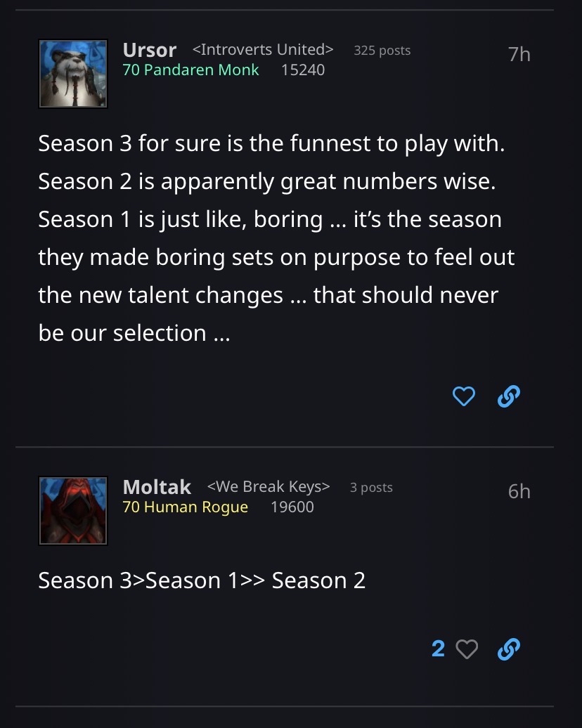Open Moltak's profile via username

[x=157, y=487]
